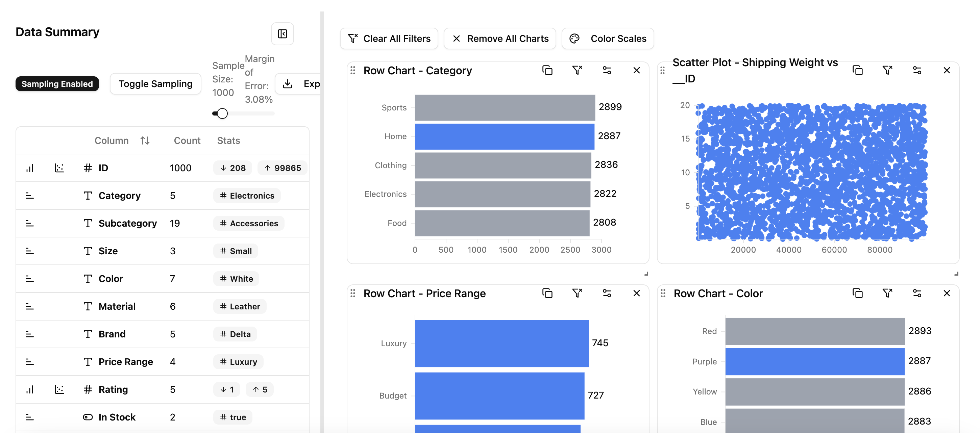Clear filter on Row Chart - Category
This screenshot has width=980, height=433.
coord(577,70)
